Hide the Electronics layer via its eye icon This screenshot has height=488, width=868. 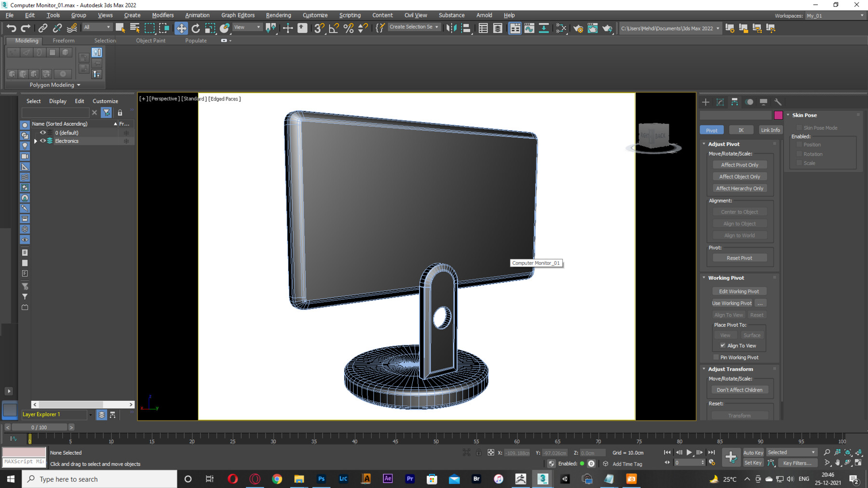43,141
